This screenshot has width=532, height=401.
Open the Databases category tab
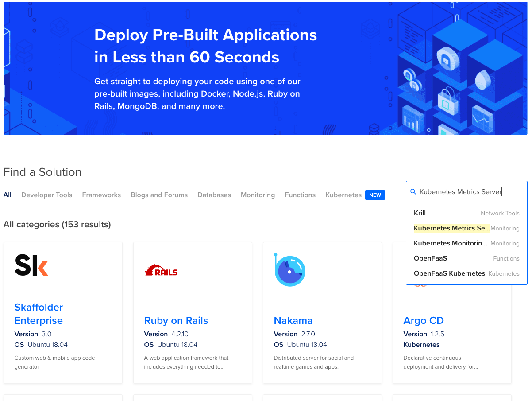point(214,195)
